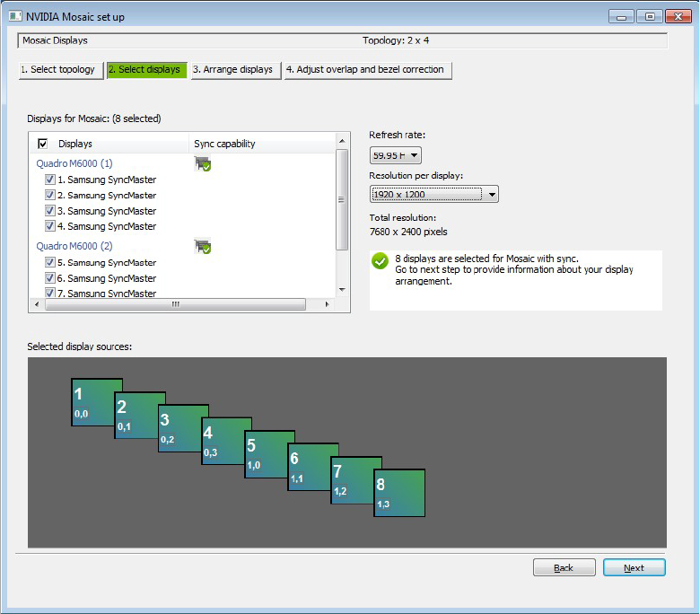Click the display list scroll-down arrow
Screen dimensions: 700x614
pyautogui.click(x=342, y=290)
